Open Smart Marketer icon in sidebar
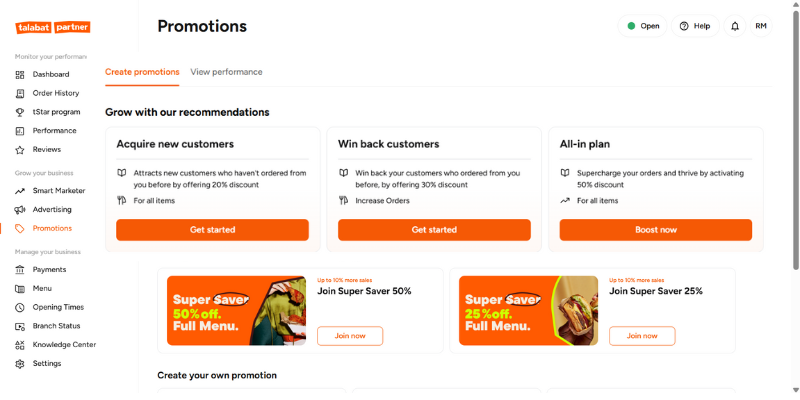The height and width of the screenshot is (400, 800). pos(20,191)
